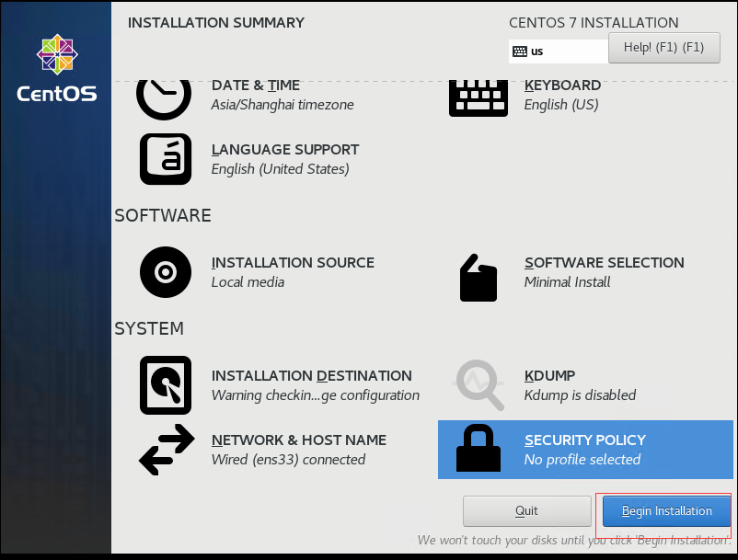Click the 'us' keyboard layout field
Image resolution: width=738 pixels, height=560 pixels.
(x=559, y=51)
